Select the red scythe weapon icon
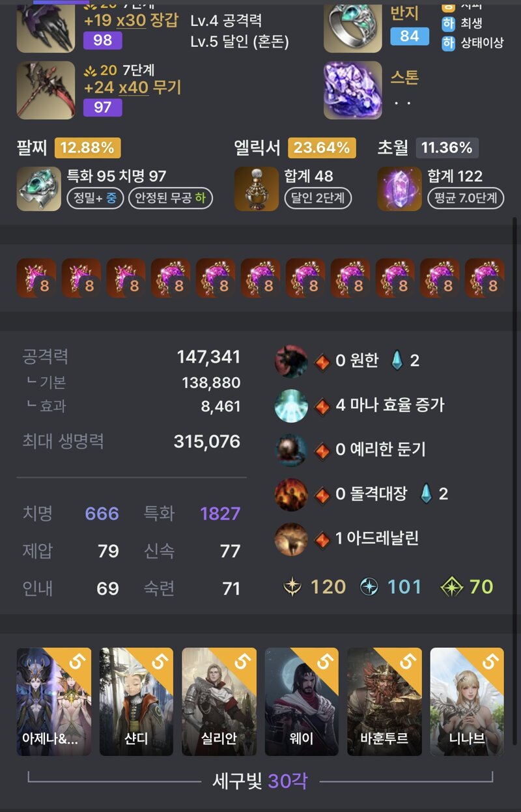The image size is (521, 812). (x=46, y=91)
